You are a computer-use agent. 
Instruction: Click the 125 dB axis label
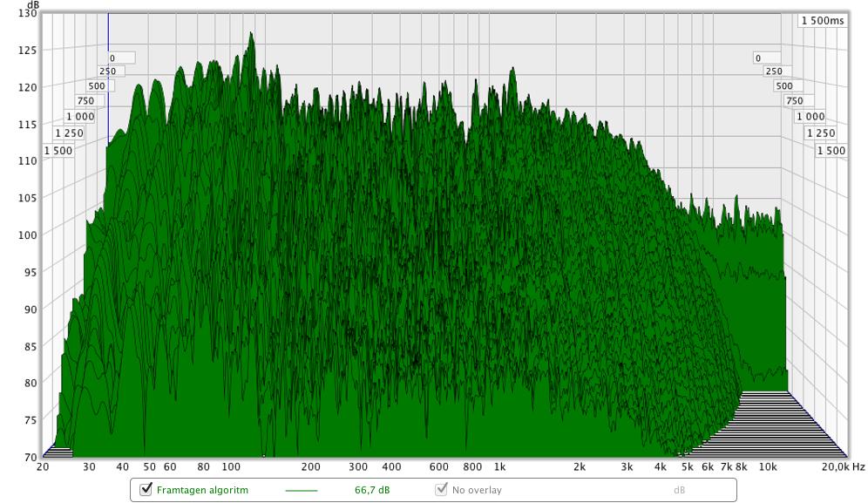[28, 51]
